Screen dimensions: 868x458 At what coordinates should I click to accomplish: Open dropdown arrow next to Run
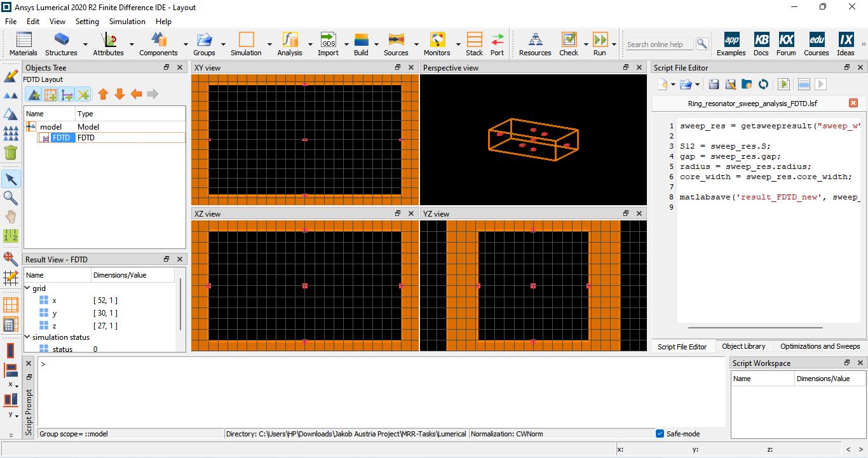click(x=614, y=44)
